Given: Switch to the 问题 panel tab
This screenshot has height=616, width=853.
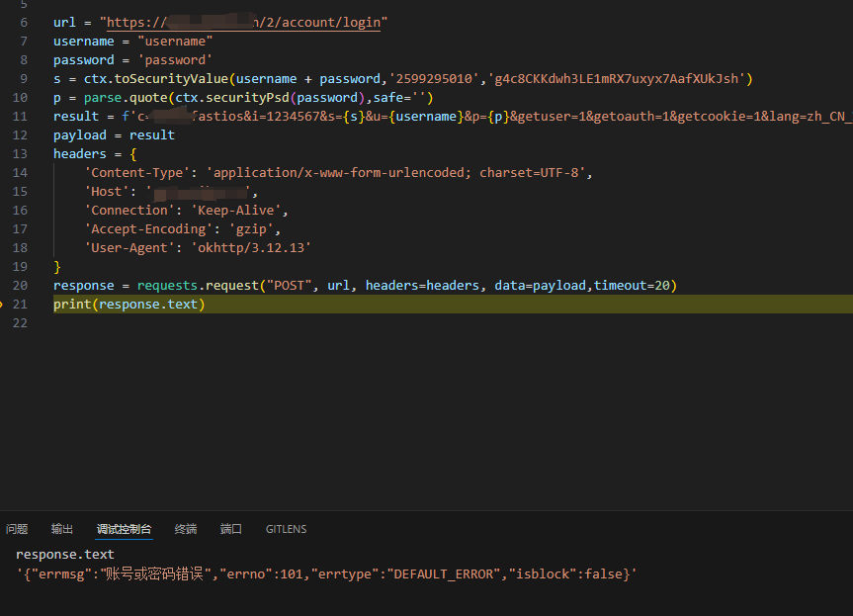Looking at the screenshot, I should tap(17, 529).
